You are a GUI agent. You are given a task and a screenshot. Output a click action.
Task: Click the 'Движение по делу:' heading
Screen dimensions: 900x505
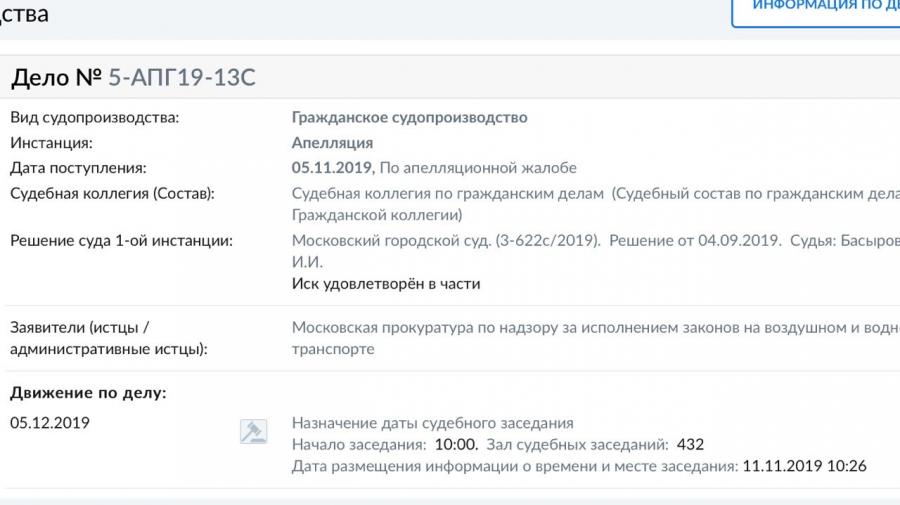coord(88,393)
